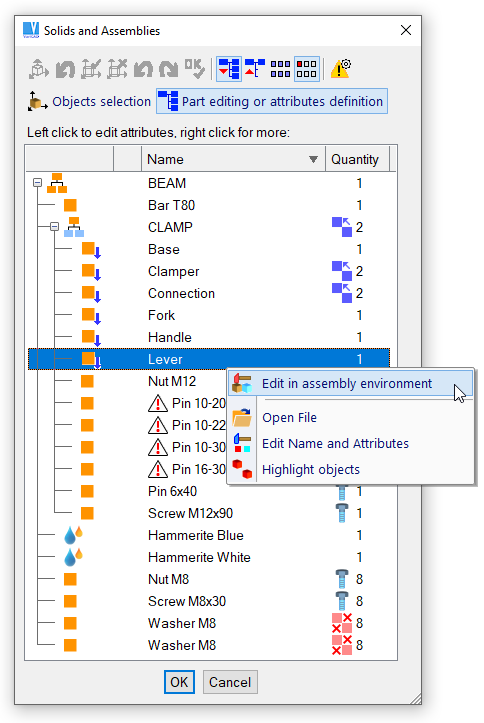The width and height of the screenshot is (484, 723).
Task: Collapse the BEAM assembly tree node
Action: (37, 183)
